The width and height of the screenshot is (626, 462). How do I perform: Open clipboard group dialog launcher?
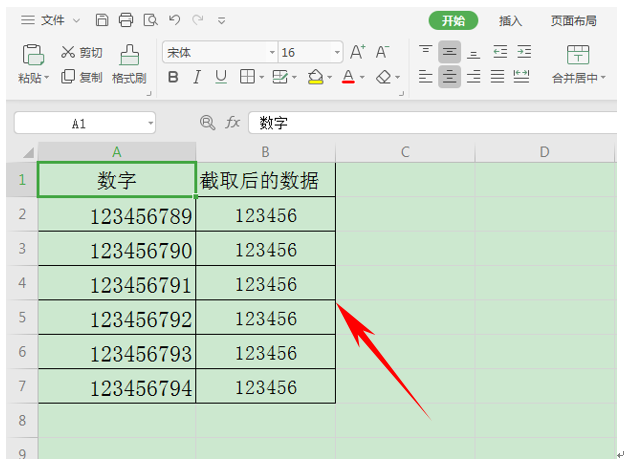click(x=149, y=94)
